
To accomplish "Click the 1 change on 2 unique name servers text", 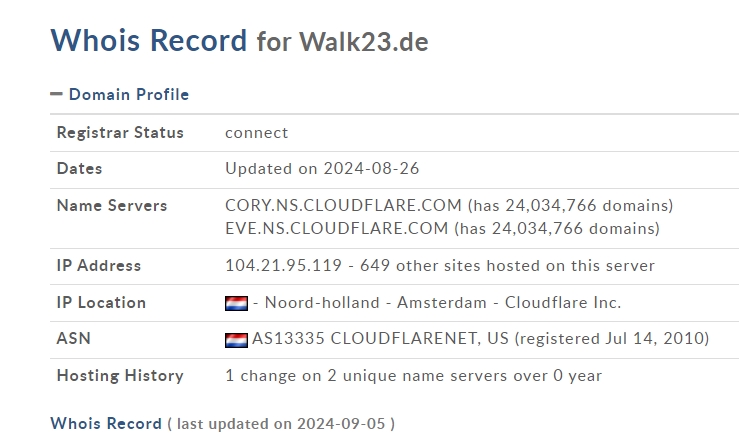I will click(x=413, y=376).
